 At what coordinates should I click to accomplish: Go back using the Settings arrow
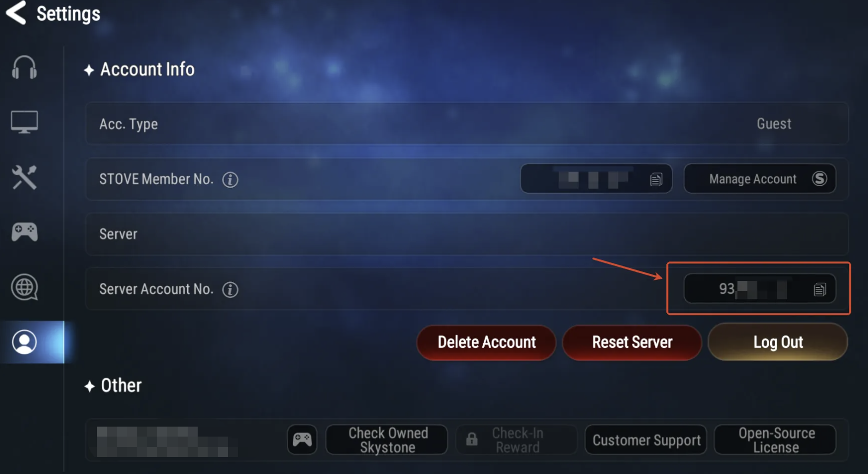[16, 13]
